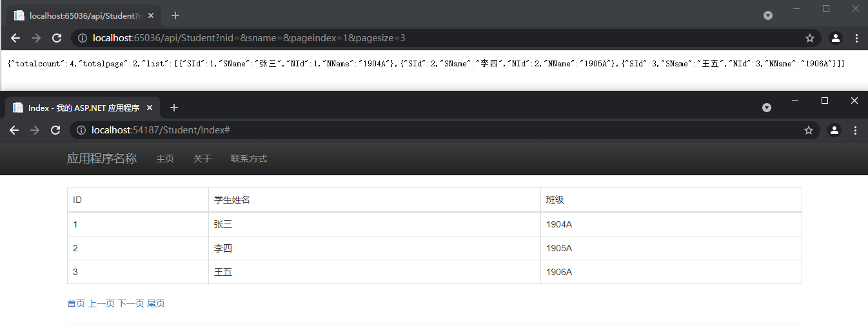Click reload icon in the Student API window

click(x=57, y=38)
